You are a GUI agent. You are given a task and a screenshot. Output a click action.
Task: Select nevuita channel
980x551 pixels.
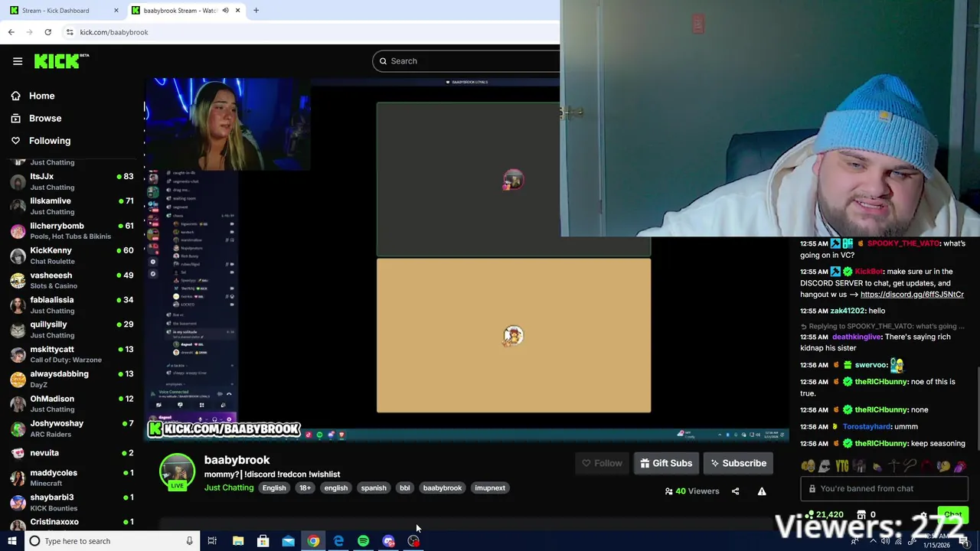pyautogui.click(x=72, y=453)
